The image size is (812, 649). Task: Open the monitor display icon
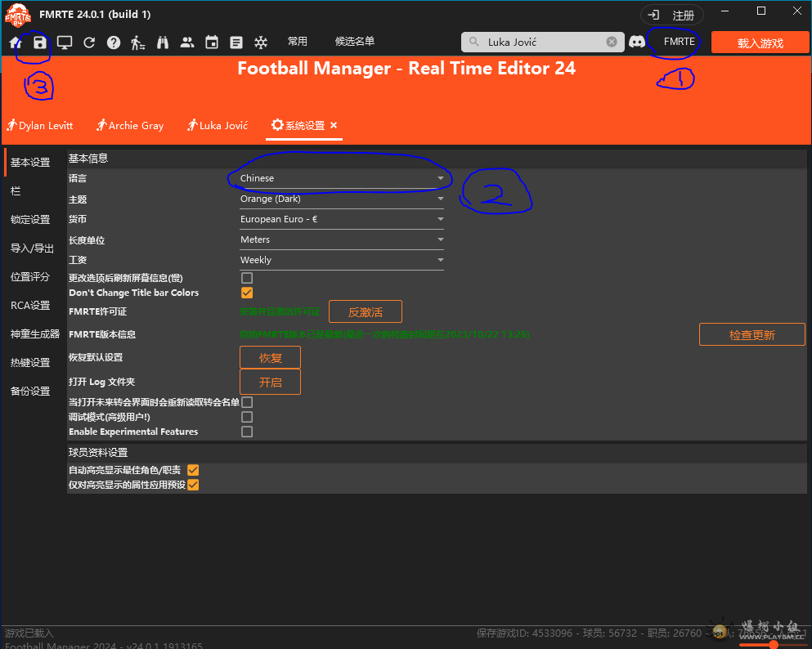(x=65, y=43)
